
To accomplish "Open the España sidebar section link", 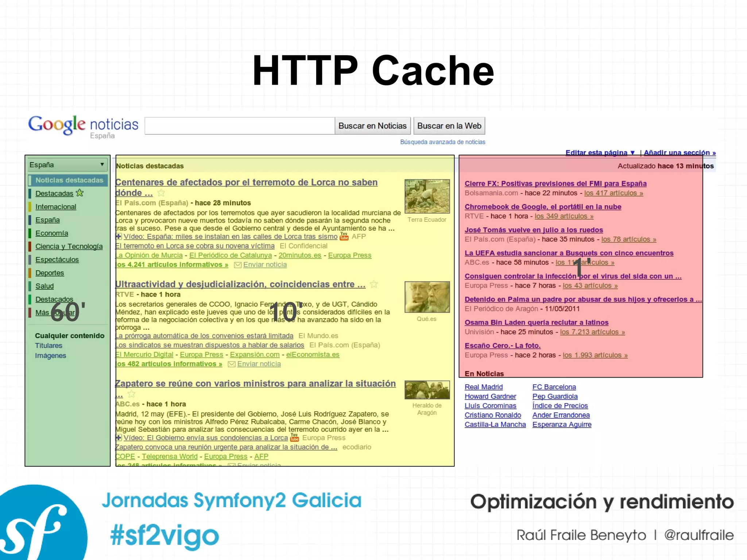I will [47, 220].
